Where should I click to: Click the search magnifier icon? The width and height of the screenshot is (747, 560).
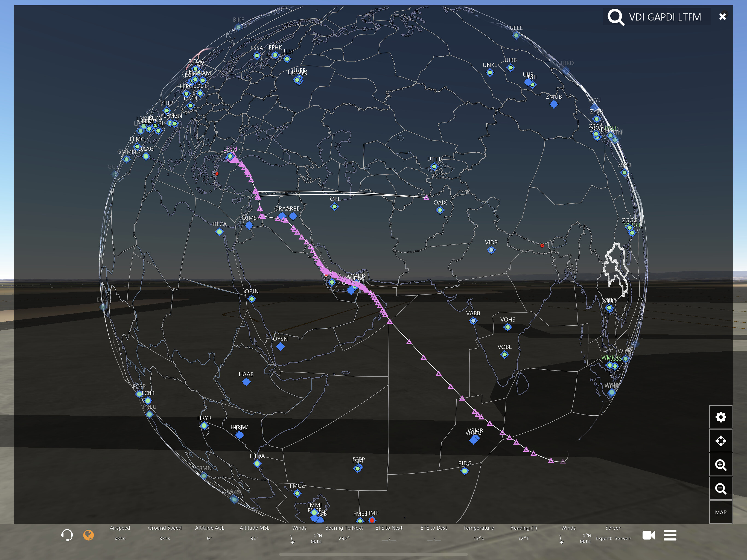[x=616, y=17]
